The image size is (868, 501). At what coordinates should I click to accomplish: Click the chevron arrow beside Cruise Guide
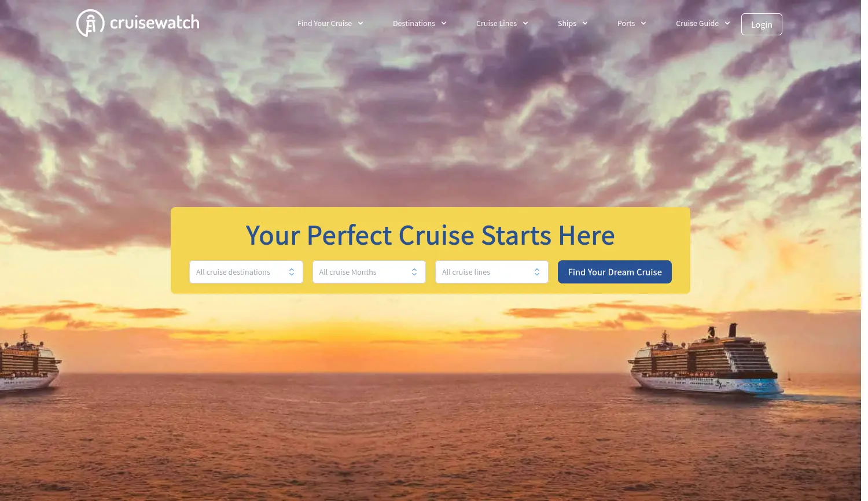tap(727, 24)
